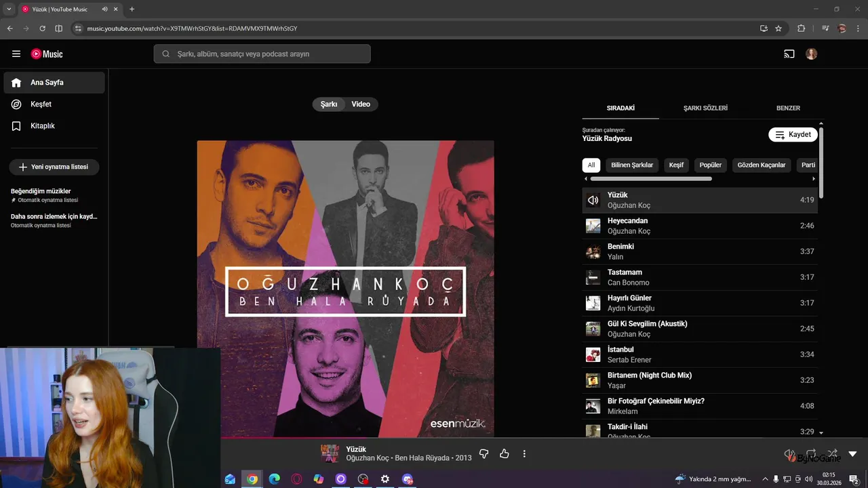Toggle shuffle in the player bar
Image resolution: width=868 pixels, height=488 pixels.
click(x=832, y=453)
